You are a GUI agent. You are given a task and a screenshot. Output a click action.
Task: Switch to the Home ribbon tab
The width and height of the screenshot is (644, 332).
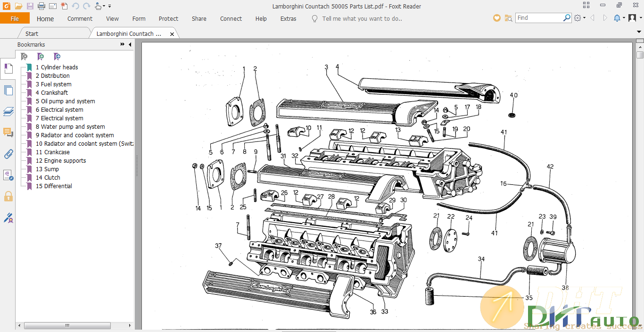45,19
